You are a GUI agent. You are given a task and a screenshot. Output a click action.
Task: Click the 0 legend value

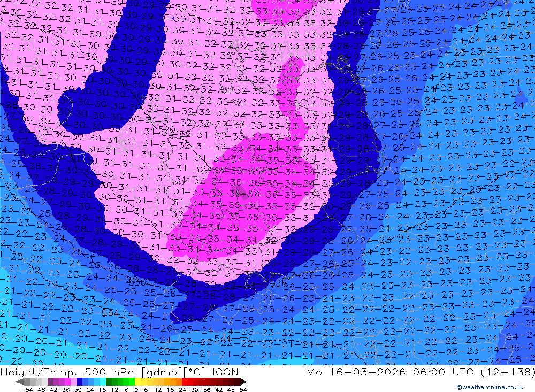pos(136,390)
